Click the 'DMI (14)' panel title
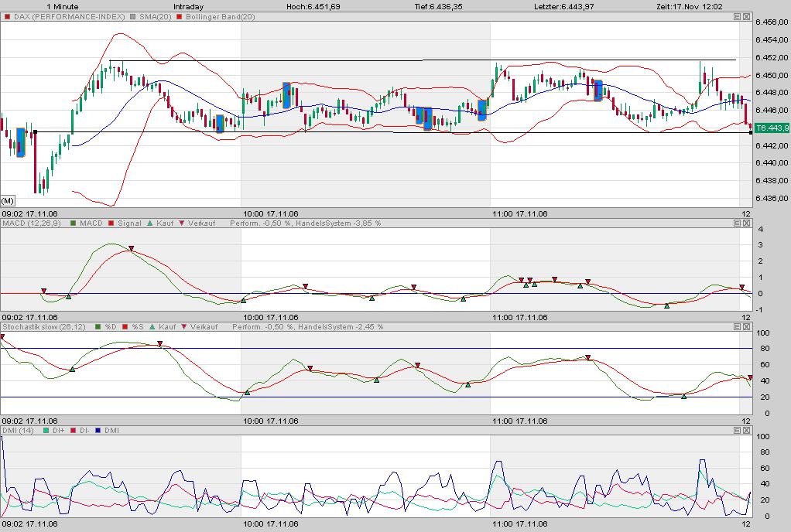Viewport: 791px width, 532px height. pyautogui.click(x=18, y=430)
